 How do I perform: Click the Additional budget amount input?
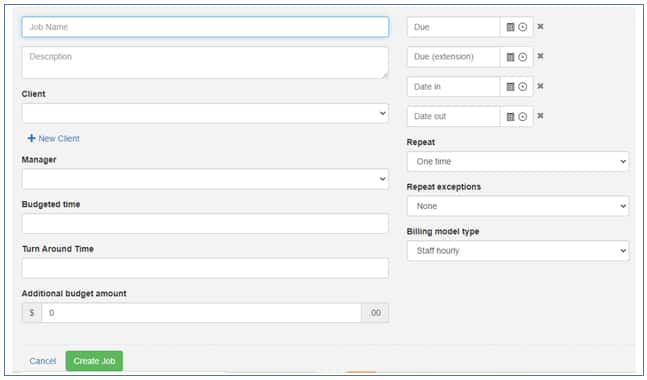point(201,313)
